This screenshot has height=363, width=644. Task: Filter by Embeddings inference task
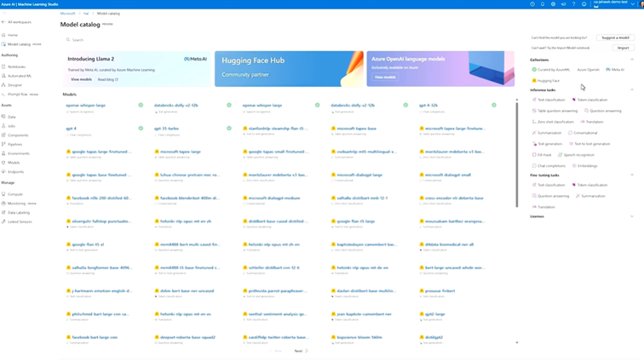click(x=585, y=166)
